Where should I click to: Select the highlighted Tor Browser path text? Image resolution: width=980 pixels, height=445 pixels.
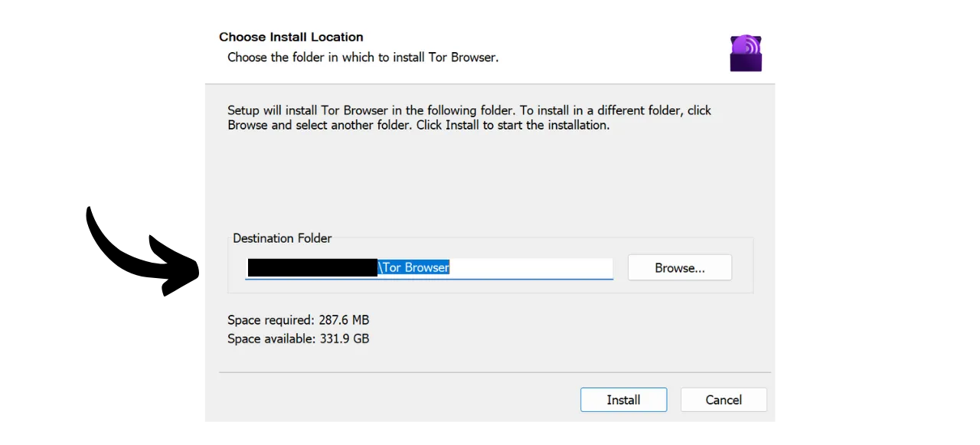(413, 267)
